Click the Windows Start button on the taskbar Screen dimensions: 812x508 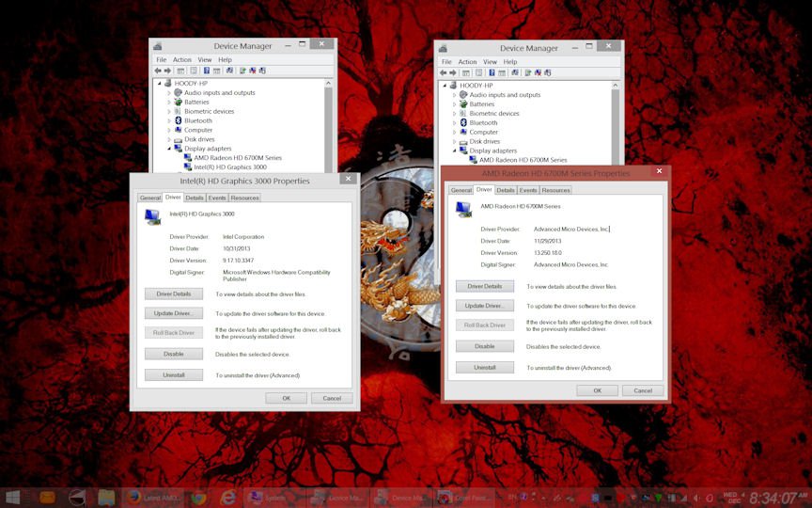[x=13, y=497]
